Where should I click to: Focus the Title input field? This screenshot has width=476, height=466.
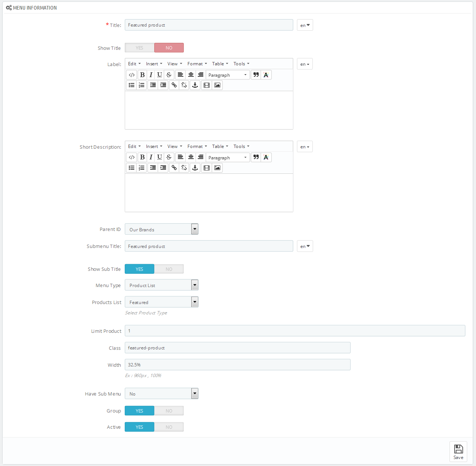coord(209,25)
